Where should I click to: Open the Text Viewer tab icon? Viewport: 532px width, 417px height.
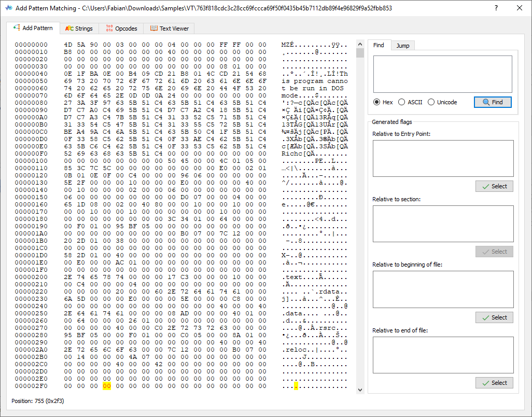point(154,29)
